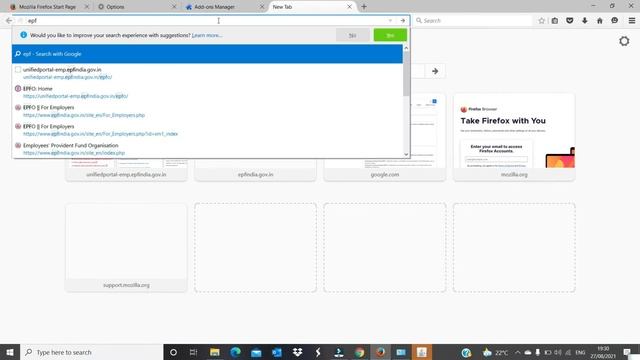Open the Get Help question mark taskbar icon
Screen dimensions: 640x360
pos(466,352)
